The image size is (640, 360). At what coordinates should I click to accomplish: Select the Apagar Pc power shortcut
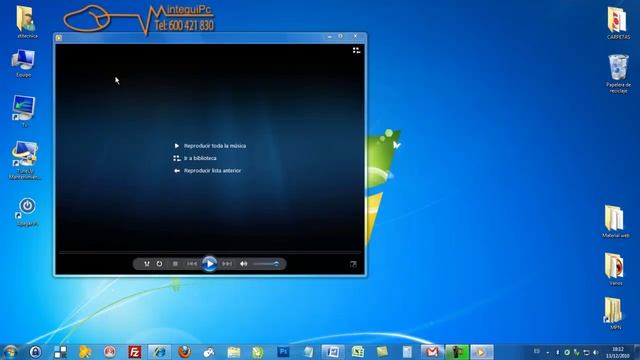(27, 211)
